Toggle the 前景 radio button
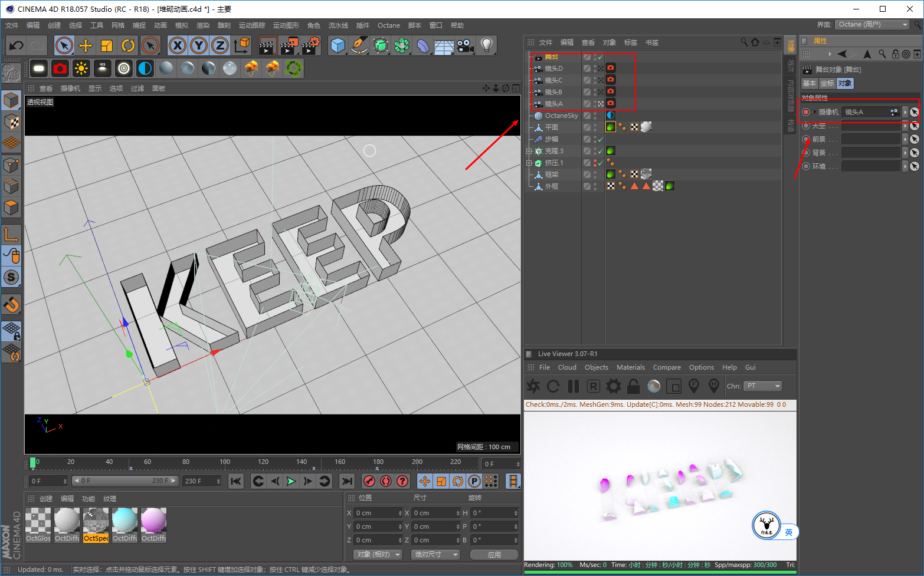 click(806, 139)
